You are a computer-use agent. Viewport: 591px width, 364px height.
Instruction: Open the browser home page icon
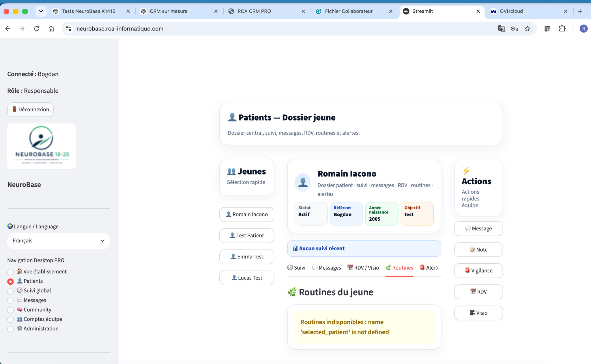(51, 29)
